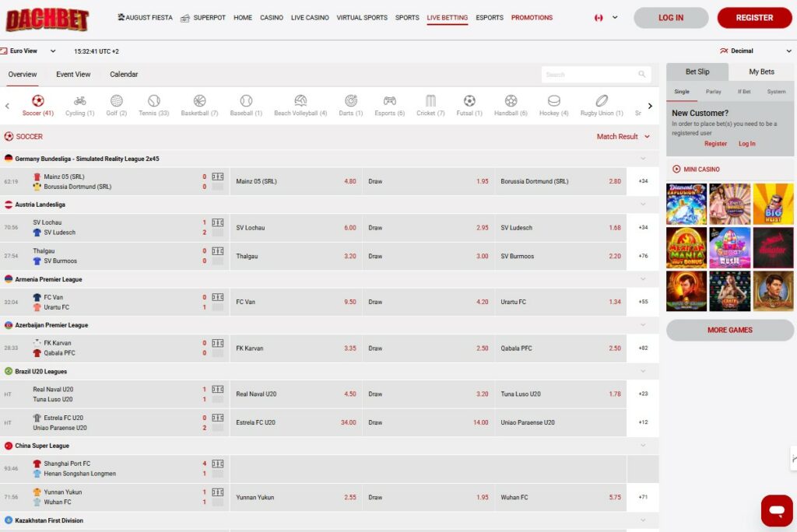797x532 pixels.
Task: Open the Handball sport category
Action: tap(511, 105)
